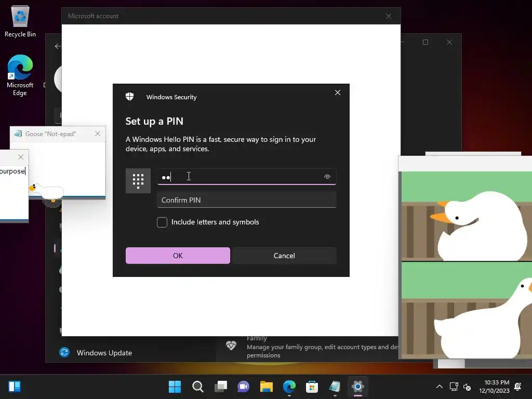Image resolution: width=532 pixels, height=399 pixels.
Task: Launch Microsoft Edge from the taskbar
Action: point(289,387)
